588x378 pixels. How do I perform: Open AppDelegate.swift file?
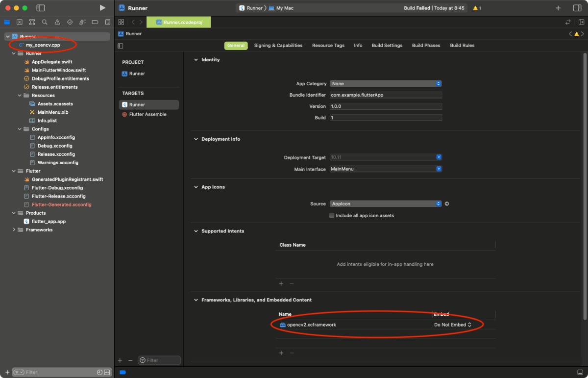(x=52, y=62)
